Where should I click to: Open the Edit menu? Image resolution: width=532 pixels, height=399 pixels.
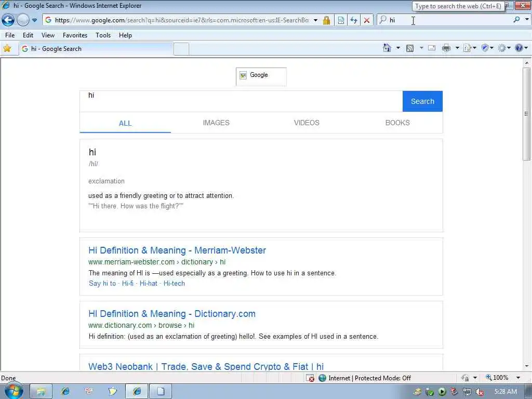pyautogui.click(x=28, y=35)
